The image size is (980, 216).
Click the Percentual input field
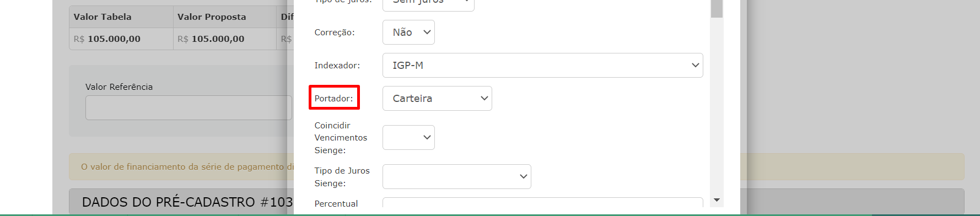pyautogui.click(x=542, y=203)
